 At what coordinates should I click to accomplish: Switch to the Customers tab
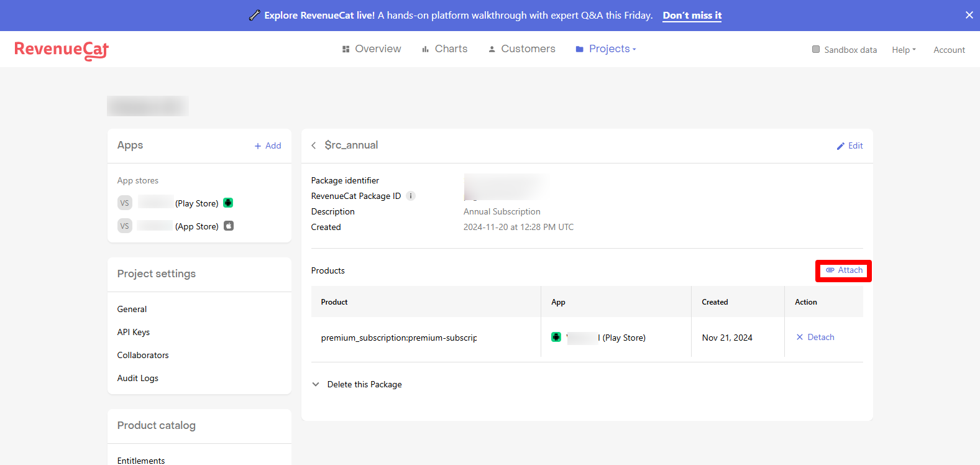[x=521, y=49]
